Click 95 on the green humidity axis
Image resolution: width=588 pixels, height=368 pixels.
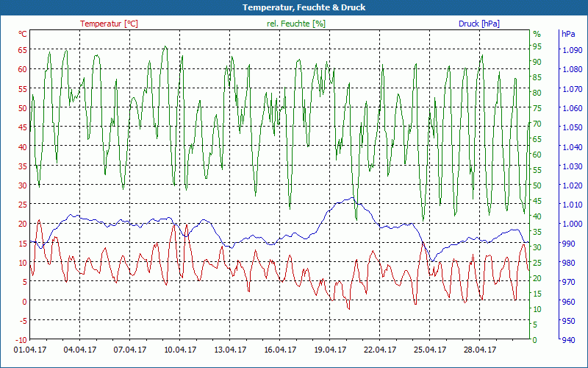pyautogui.click(x=537, y=46)
